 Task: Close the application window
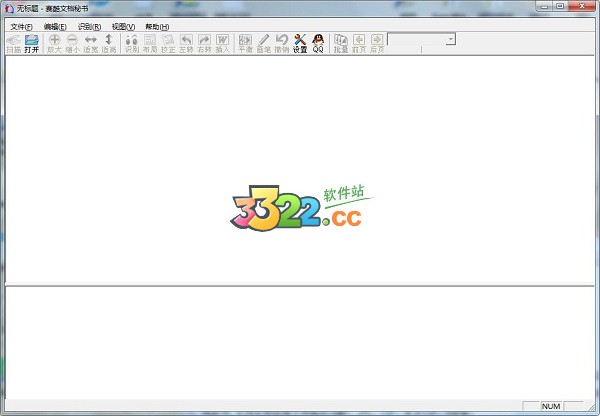[582, 6]
